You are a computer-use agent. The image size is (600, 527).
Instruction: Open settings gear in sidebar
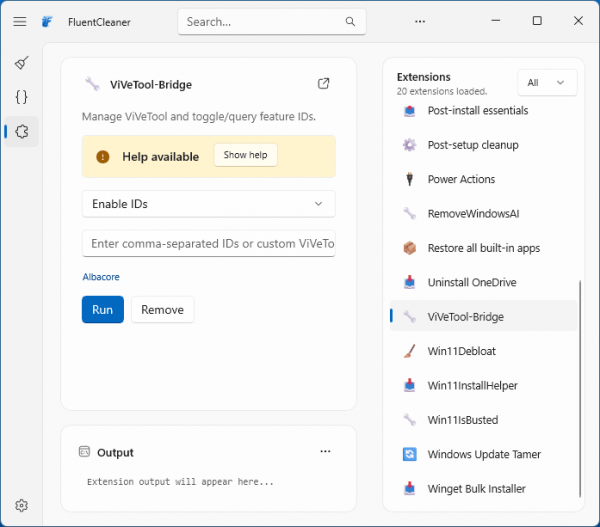coord(21,505)
